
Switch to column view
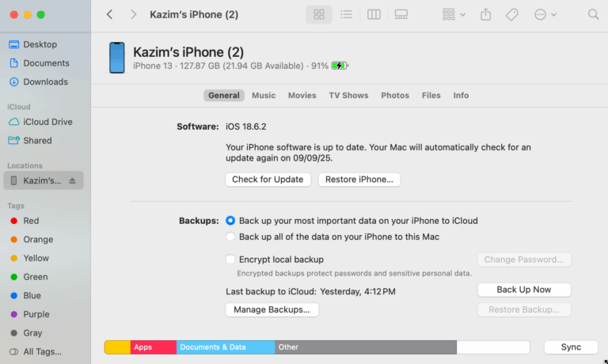pos(374,15)
